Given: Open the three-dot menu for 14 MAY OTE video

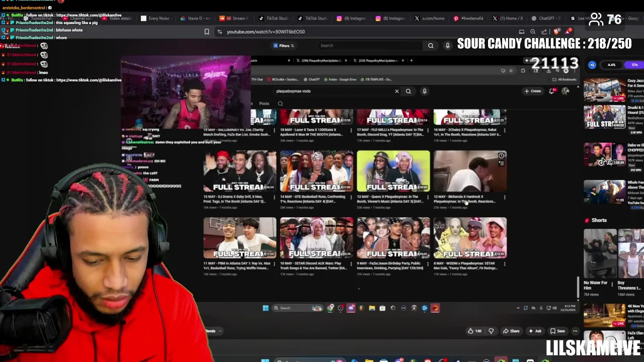Looking at the screenshot, I should pyautogui.click(x=351, y=197).
